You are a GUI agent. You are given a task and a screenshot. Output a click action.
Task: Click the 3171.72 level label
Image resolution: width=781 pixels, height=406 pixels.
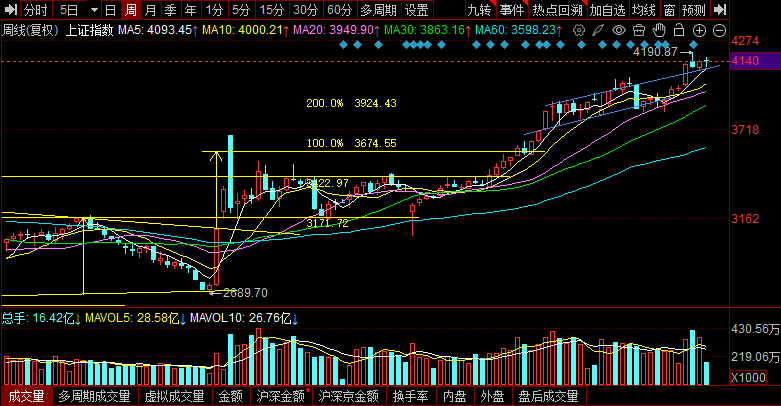point(327,223)
